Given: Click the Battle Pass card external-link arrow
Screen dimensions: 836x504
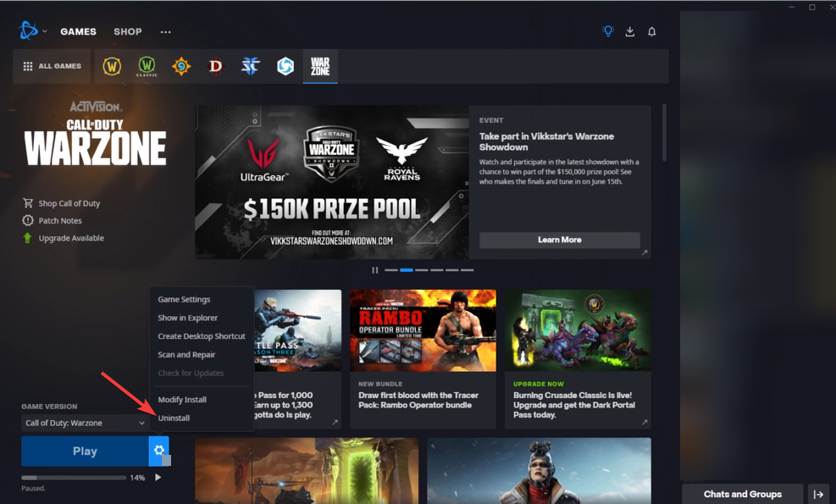Looking at the screenshot, I should click(335, 423).
